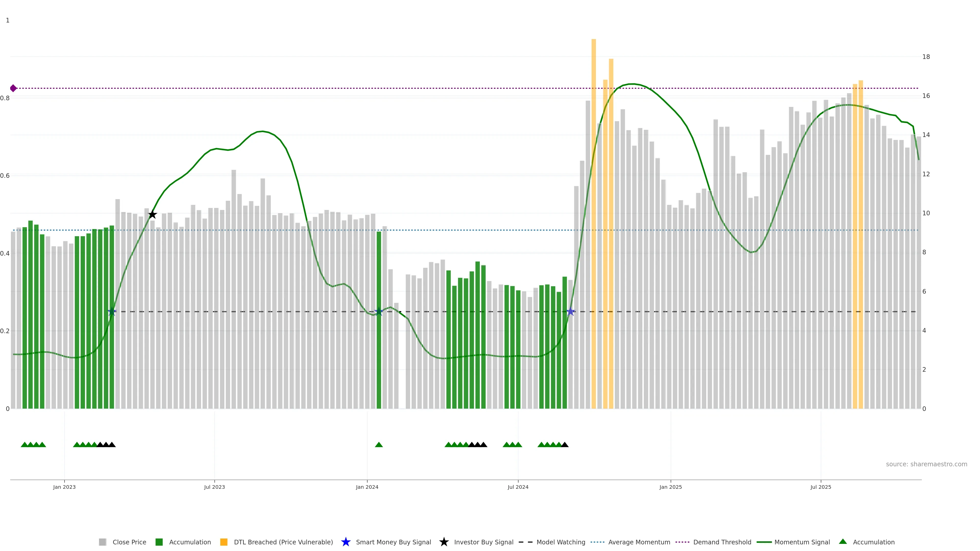This screenshot has width=980, height=551.
Task: Click the purple Demand Threshold diamond marker
Action: click(x=13, y=88)
